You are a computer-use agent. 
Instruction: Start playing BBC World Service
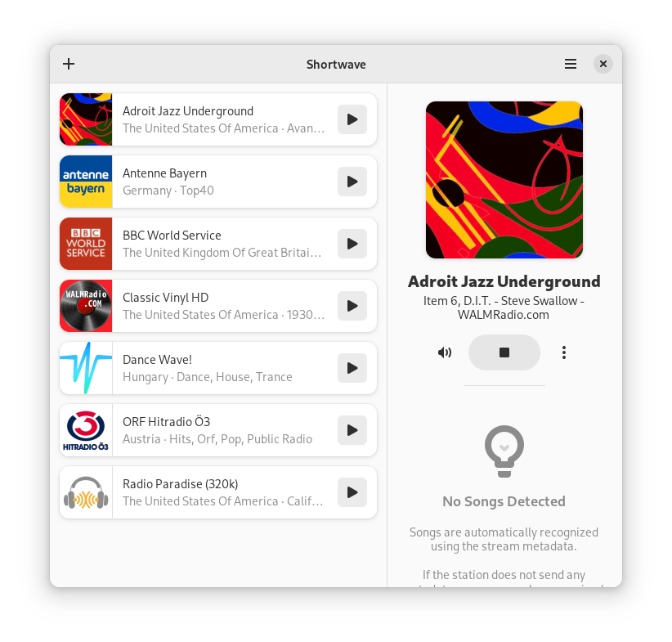pos(352,244)
